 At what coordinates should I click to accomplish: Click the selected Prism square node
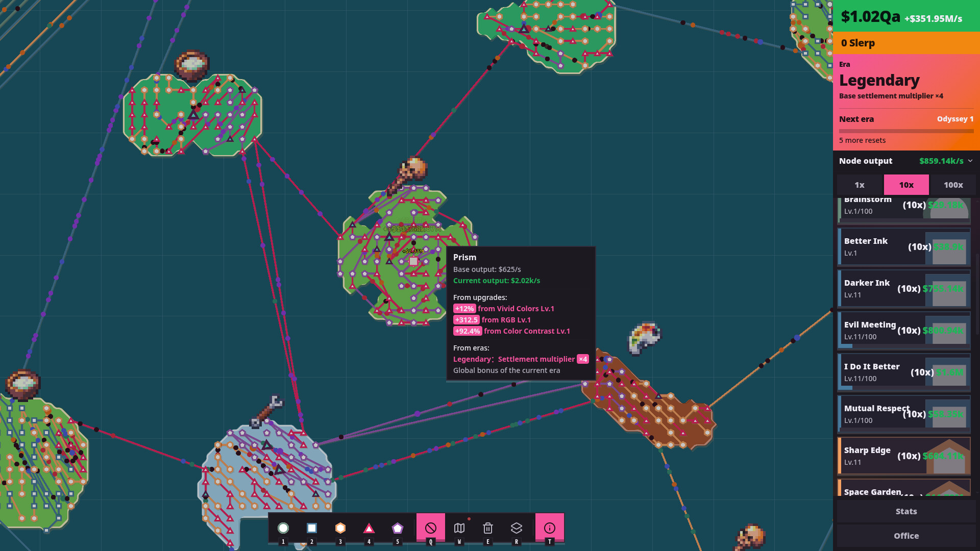413,261
